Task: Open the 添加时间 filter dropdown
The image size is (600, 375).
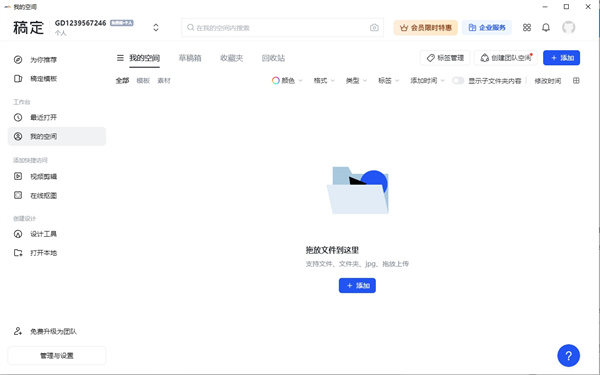Action: click(427, 81)
